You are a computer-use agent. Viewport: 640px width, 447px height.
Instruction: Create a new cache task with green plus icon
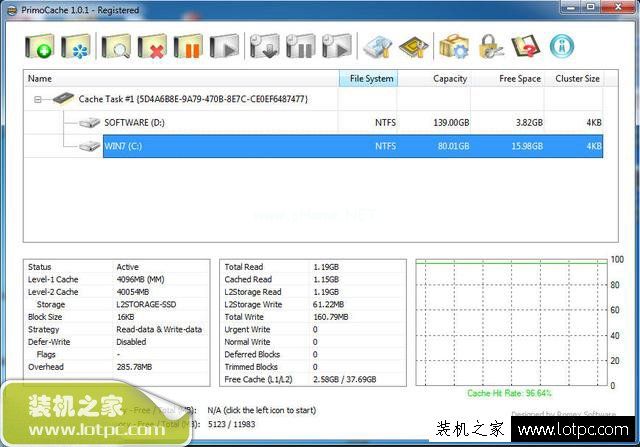point(40,46)
